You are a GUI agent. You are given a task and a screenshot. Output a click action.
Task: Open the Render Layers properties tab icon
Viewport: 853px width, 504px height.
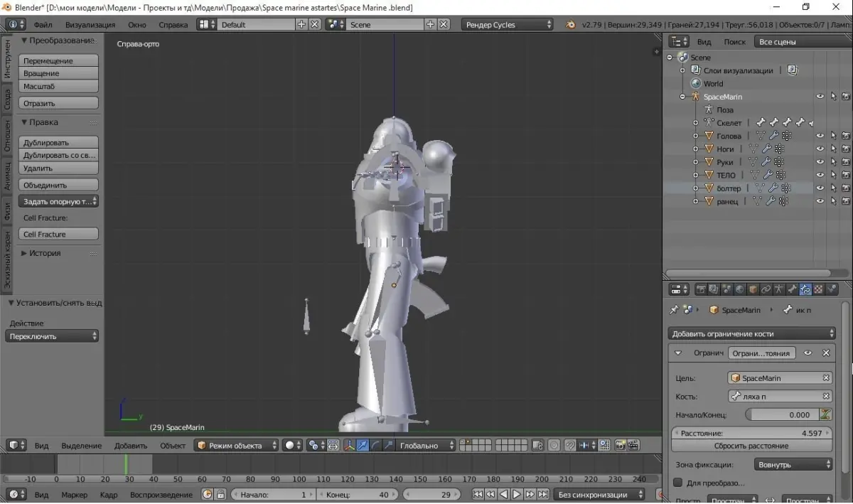(714, 289)
